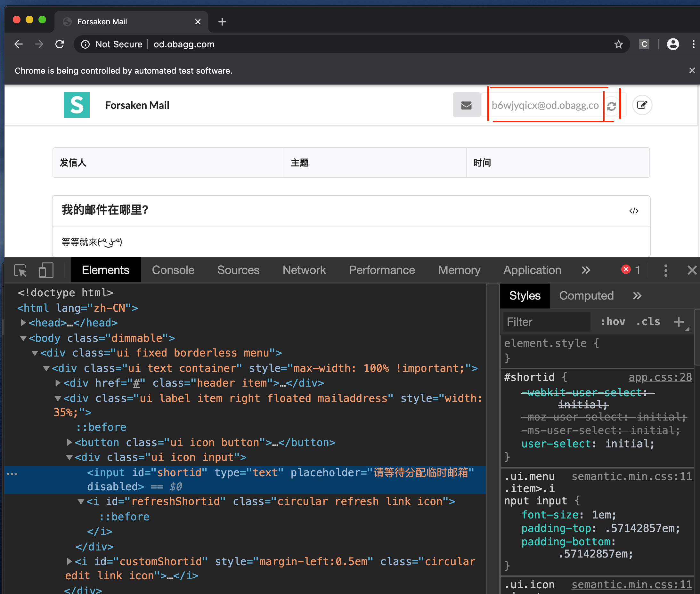The image size is (700, 594).
Task: Click the </> code icon on the mail row
Action: pyautogui.click(x=634, y=211)
